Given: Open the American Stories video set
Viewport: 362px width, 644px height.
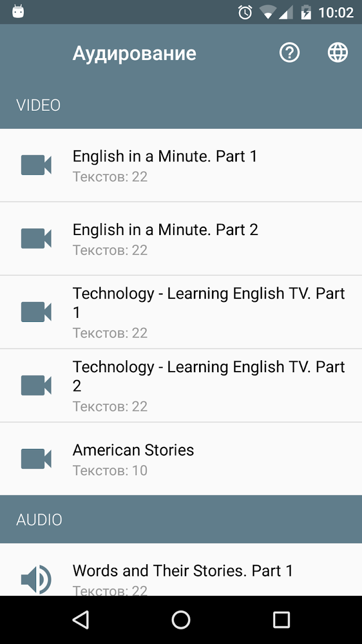Looking at the screenshot, I should point(181,459).
